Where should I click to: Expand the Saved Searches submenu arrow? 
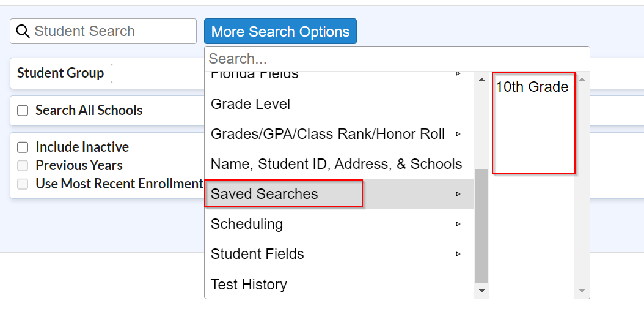[x=458, y=194]
